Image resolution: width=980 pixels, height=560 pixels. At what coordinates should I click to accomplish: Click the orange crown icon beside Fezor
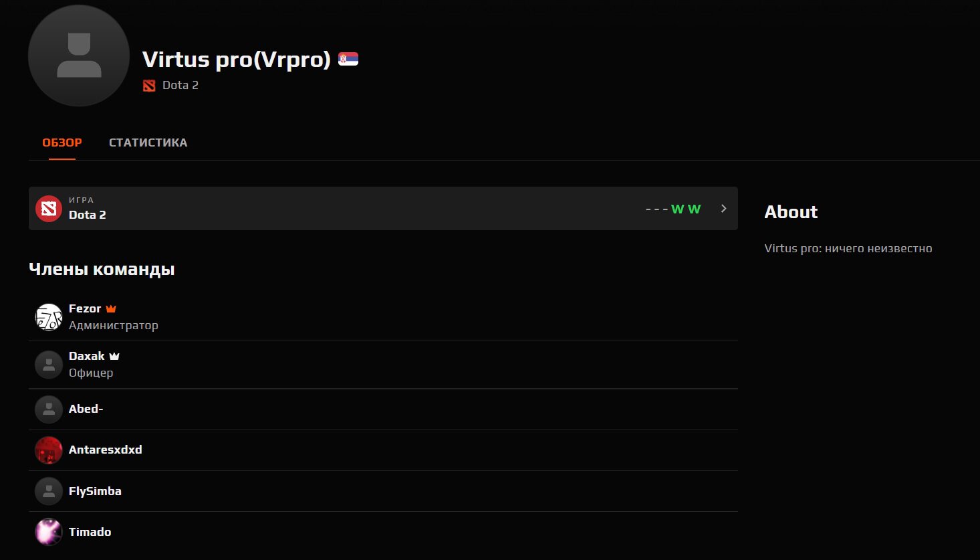click(x=111, y=308)
